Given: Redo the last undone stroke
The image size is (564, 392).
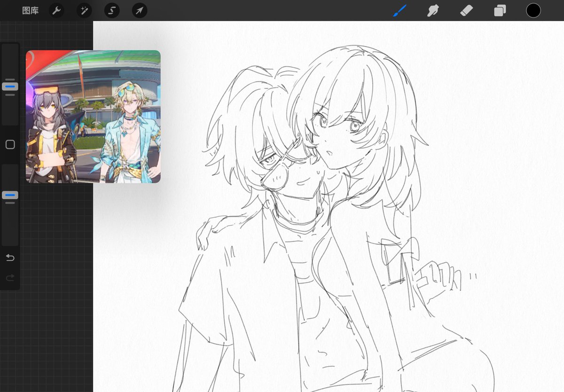Looking at the screenshot, I should click(10, 278).
